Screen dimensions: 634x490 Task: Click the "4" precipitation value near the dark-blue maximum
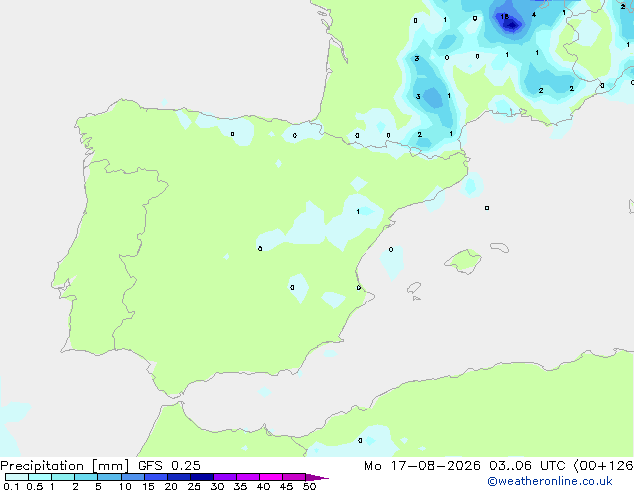(534, 15)
